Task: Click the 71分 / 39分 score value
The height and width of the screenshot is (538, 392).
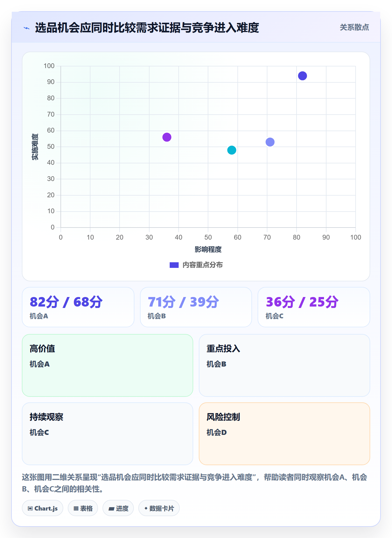Action: pos(183,302)
